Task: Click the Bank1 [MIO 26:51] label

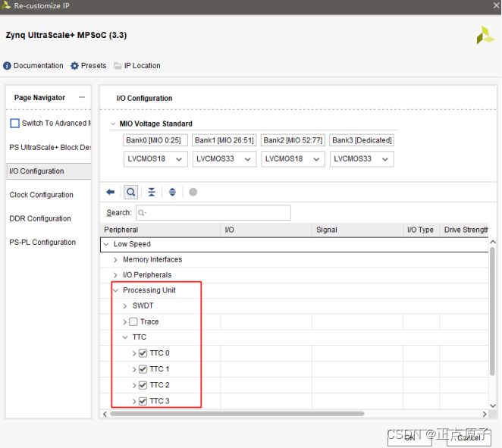Action: point(224,140)
